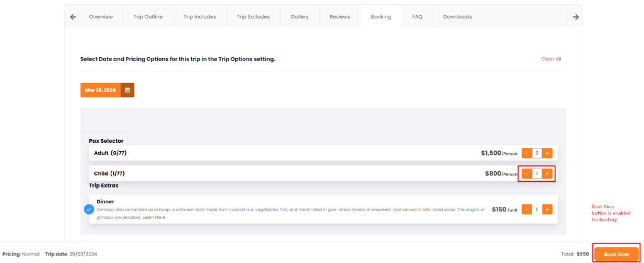644x263 pixels.
Task: Click the $1,500/Person price
Action: point(499,153)
